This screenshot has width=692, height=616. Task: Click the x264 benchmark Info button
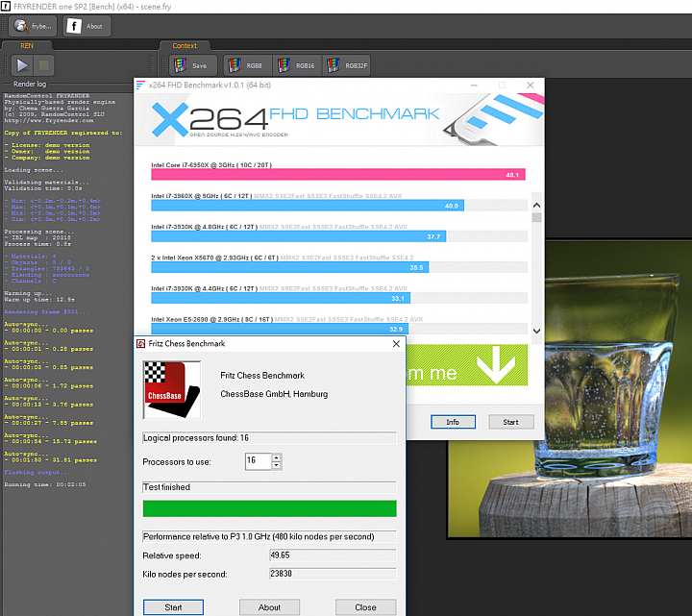[453, 422]
